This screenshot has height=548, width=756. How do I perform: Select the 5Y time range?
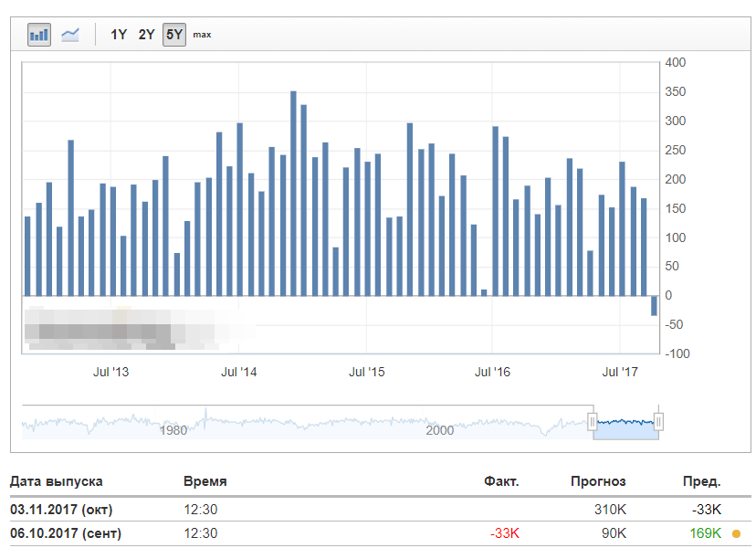coord(173,35)
